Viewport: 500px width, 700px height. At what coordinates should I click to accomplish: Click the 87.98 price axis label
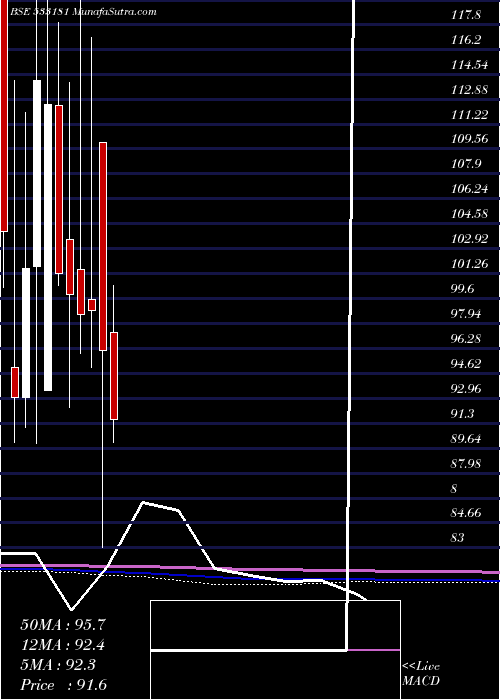click(467, 464)
